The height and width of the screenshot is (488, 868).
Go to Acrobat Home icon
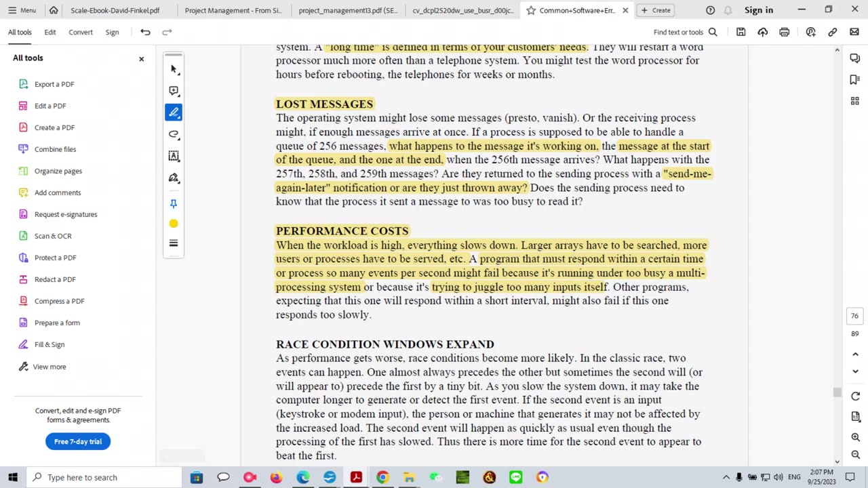(x=54, y=10)
